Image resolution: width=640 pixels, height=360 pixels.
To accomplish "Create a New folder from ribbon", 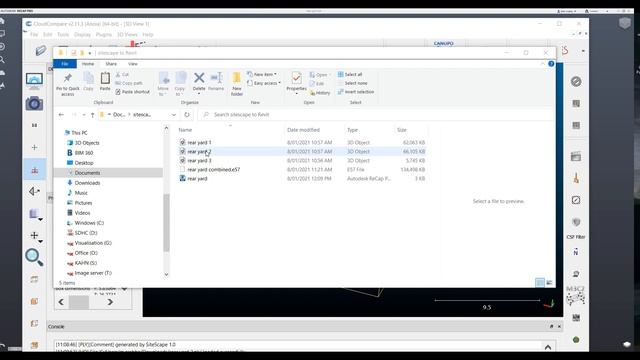I will (237, 84).
